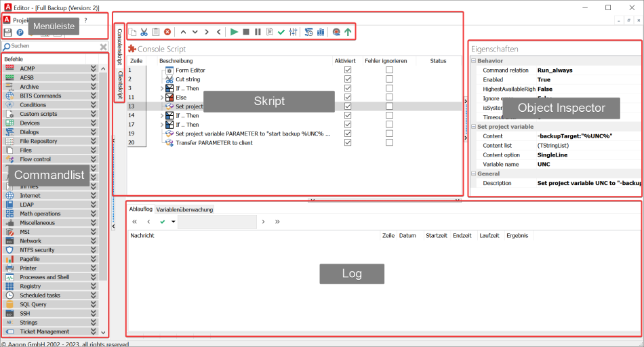Stop script execution with stop icon

pos(246,32)
